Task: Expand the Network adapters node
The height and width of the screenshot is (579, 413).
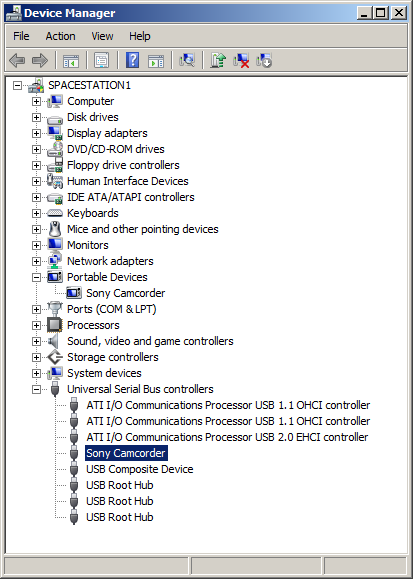Action: tap(36, 261)
